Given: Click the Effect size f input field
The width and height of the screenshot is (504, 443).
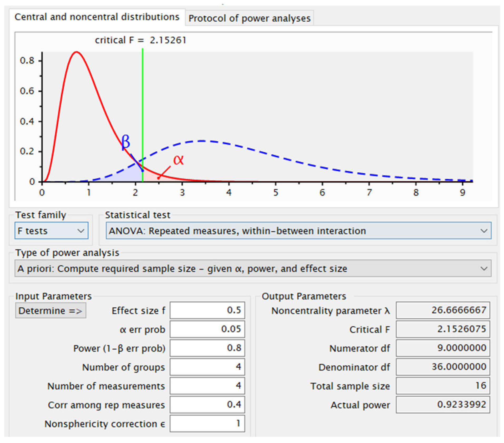Looking at the screenshot, I should (207, 310).
